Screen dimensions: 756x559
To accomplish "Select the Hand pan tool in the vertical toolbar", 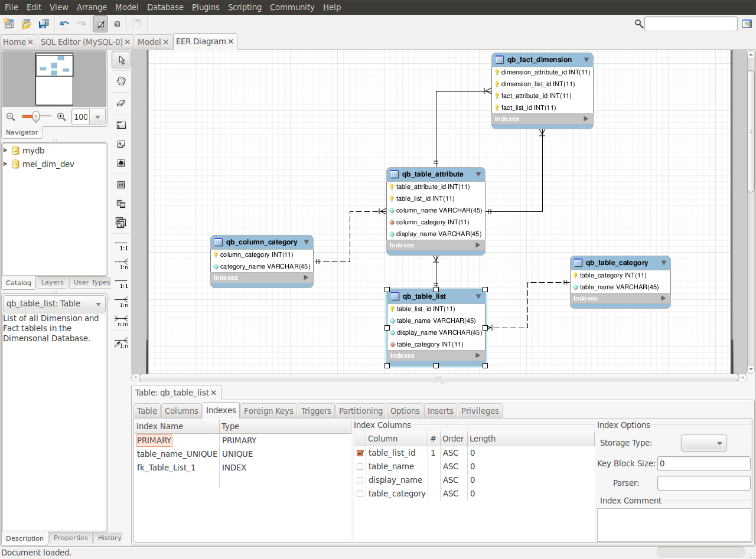I will pyautogui.click(x=120, y=81).
